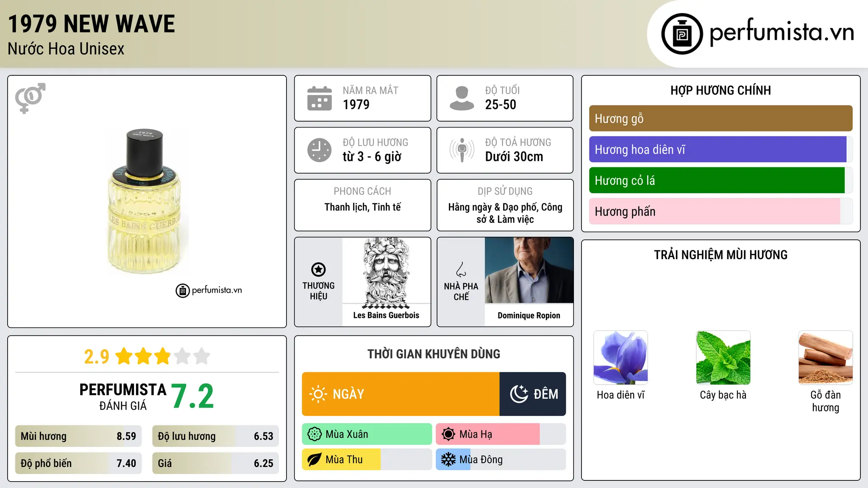The width and height of the screenshot is (868, 488).
Task: Click the Giá 6.25 score row
Action: click(x=215, y=463)
